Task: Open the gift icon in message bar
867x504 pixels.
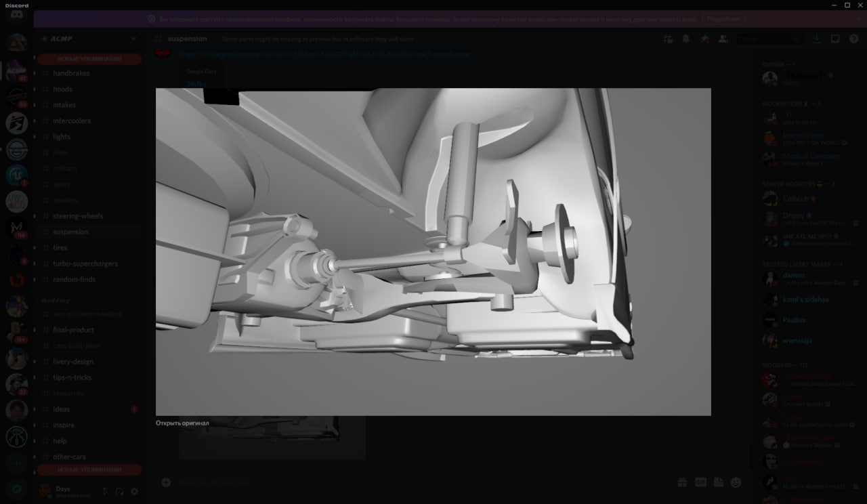Action: [682, 482]
